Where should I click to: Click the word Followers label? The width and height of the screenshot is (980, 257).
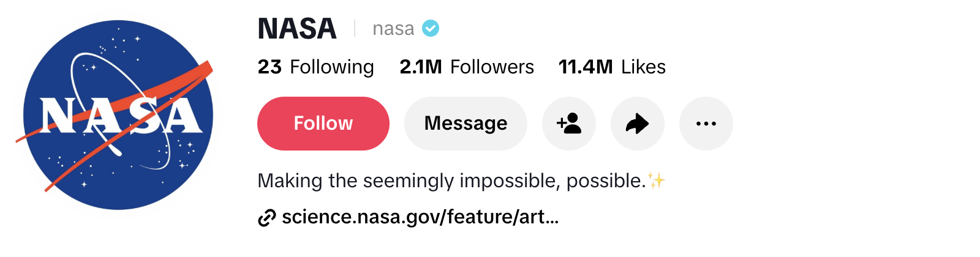492,67
